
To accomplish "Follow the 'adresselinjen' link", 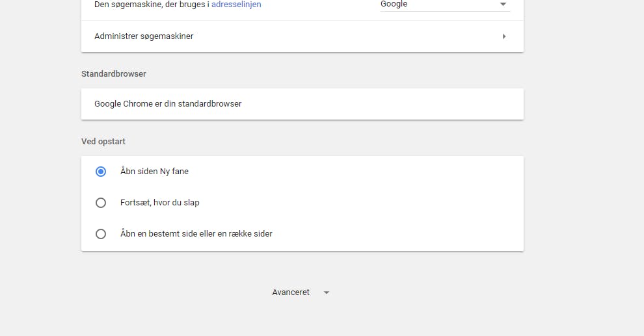I will coord(236,5).
